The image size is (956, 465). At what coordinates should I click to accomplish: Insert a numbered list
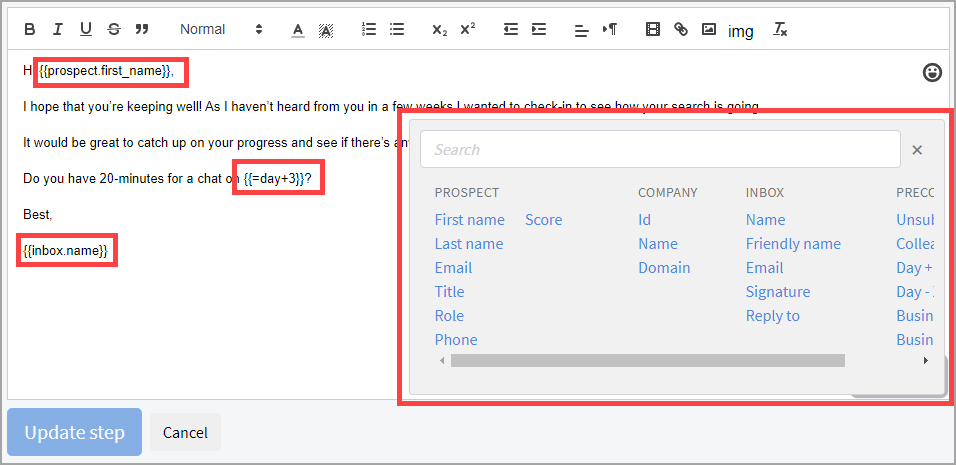369,29
